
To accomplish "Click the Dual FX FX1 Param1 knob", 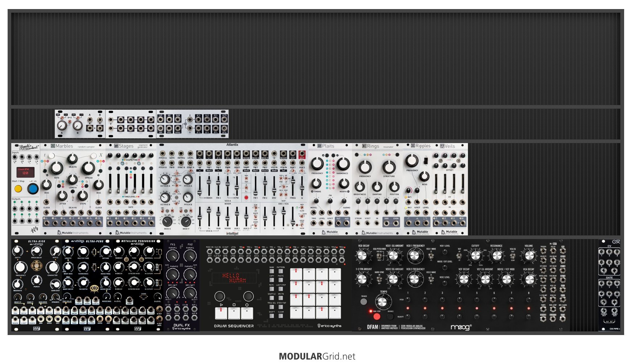I will pos(173,256).
